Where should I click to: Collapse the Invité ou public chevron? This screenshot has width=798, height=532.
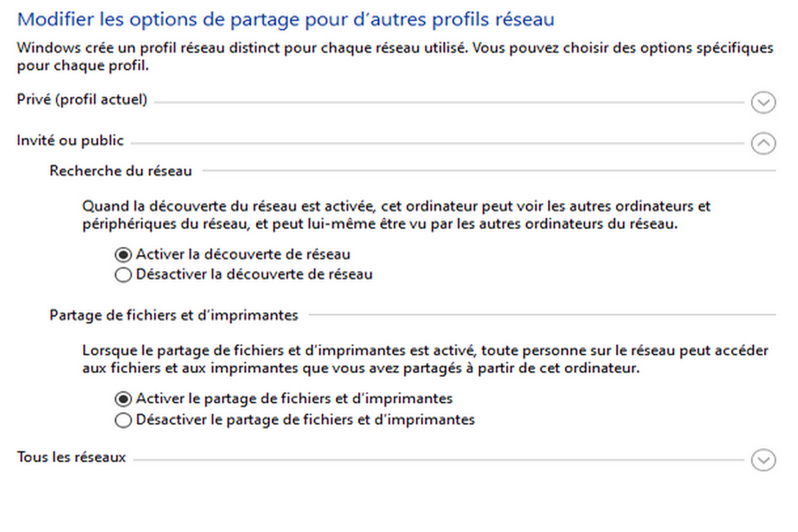pyautogui.click(x=763, y=142)
